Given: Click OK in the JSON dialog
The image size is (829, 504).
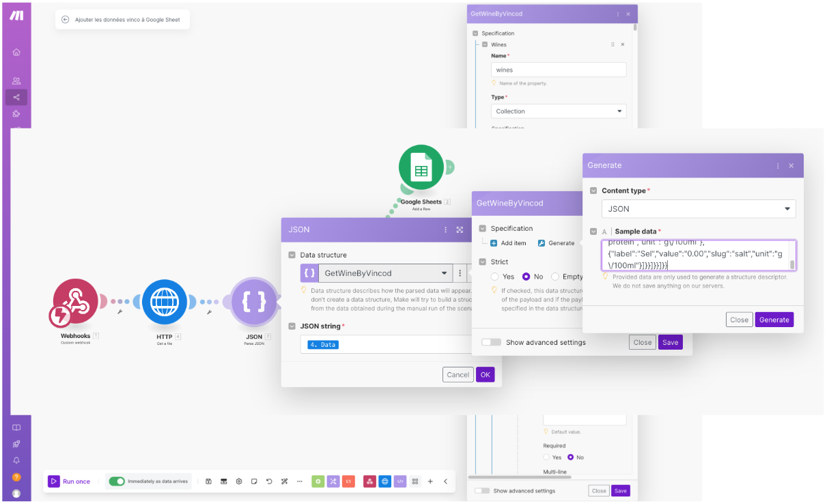Looking at the screenshot, I should 485,374.
